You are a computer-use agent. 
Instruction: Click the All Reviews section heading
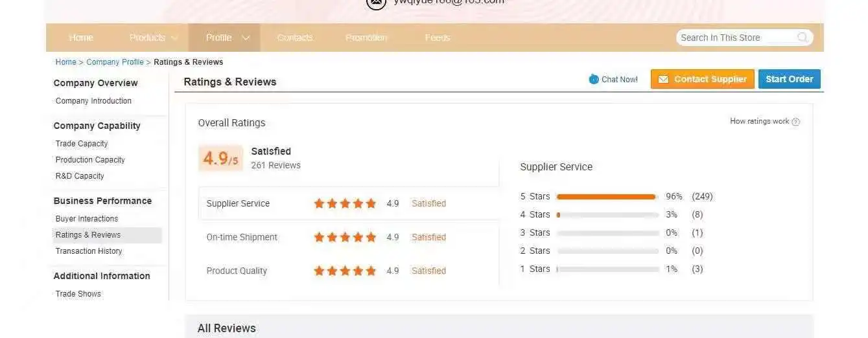(x=226, y=328)
